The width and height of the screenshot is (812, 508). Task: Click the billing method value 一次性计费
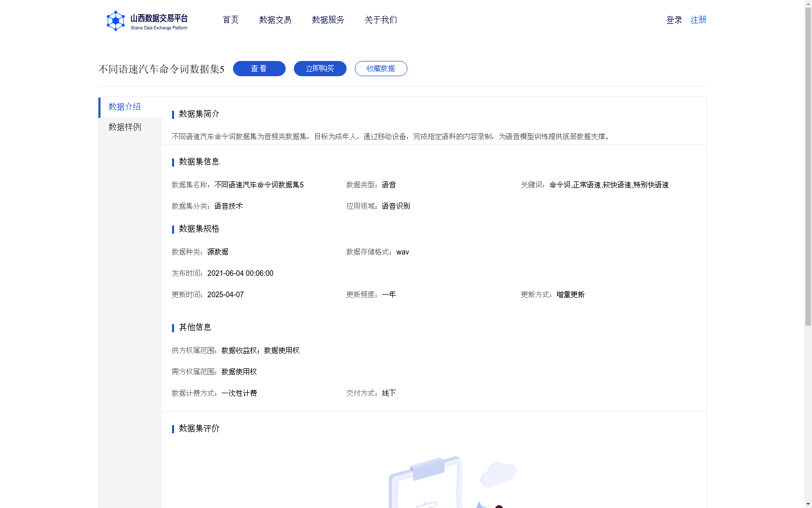coord(239,393)
